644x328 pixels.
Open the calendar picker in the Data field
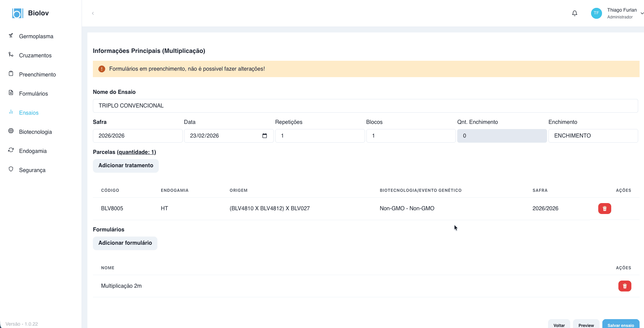[265, 136]
